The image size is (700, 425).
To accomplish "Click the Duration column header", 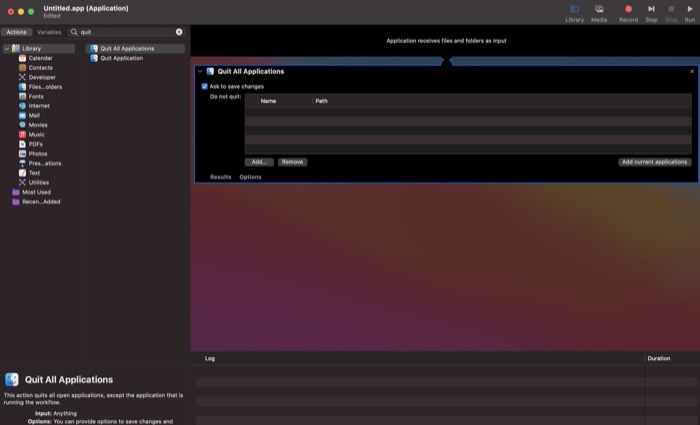I will (x=659, y=358).
